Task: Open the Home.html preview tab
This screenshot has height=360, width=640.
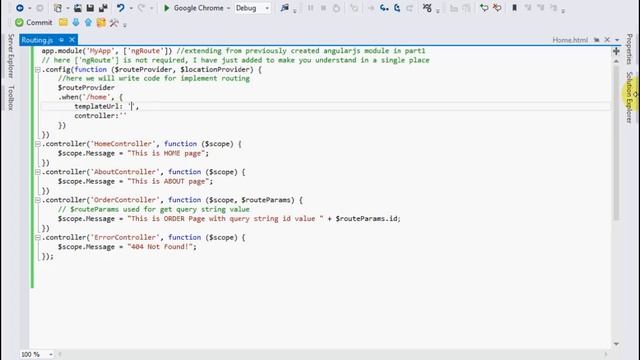Action: click(x=570, y=40)
